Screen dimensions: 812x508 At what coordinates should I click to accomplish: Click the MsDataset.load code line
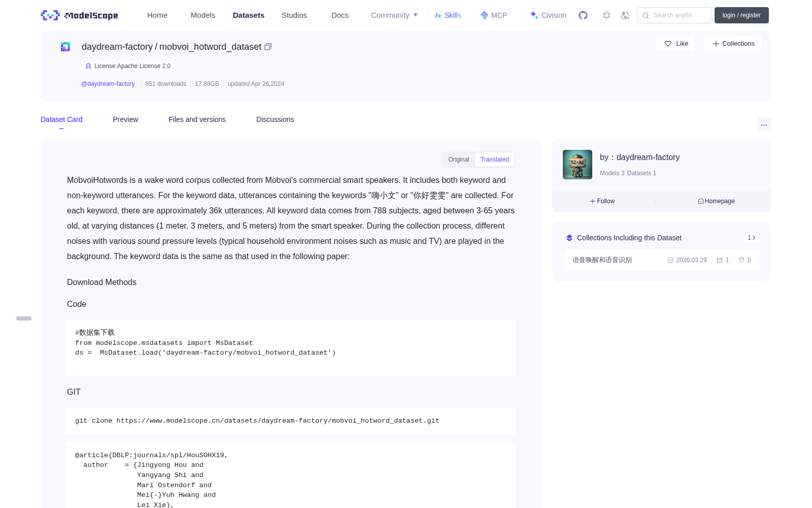206,353
